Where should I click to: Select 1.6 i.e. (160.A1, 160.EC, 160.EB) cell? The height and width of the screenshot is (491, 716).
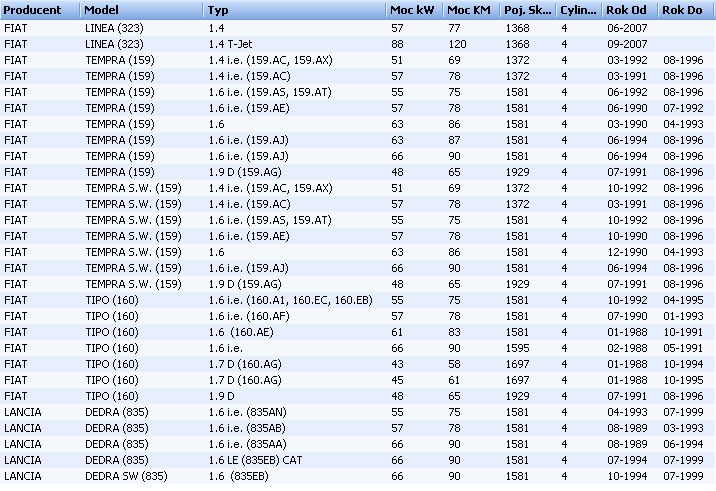[290, 300]
